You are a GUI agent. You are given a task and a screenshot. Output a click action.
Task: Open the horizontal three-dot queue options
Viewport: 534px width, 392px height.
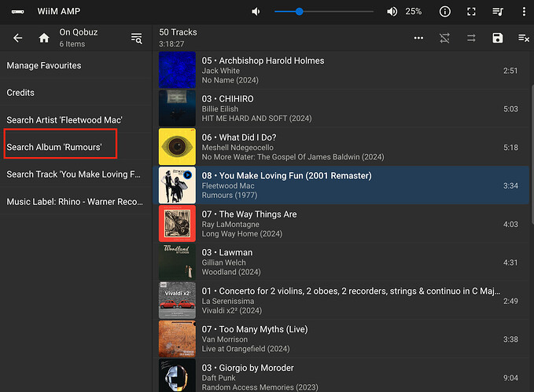[x=418, y=38]
